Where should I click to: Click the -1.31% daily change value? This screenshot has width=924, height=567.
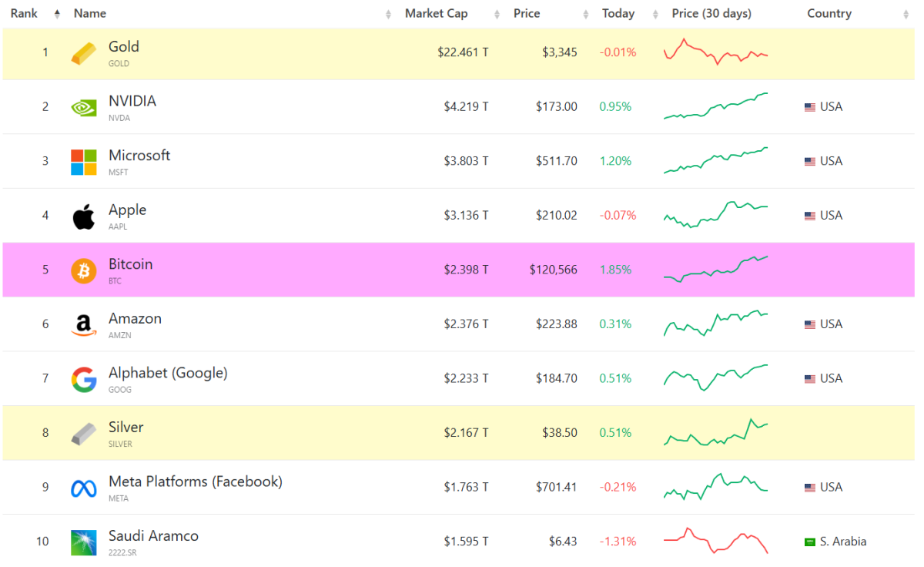pyautogui.click(x=618, y=542)
